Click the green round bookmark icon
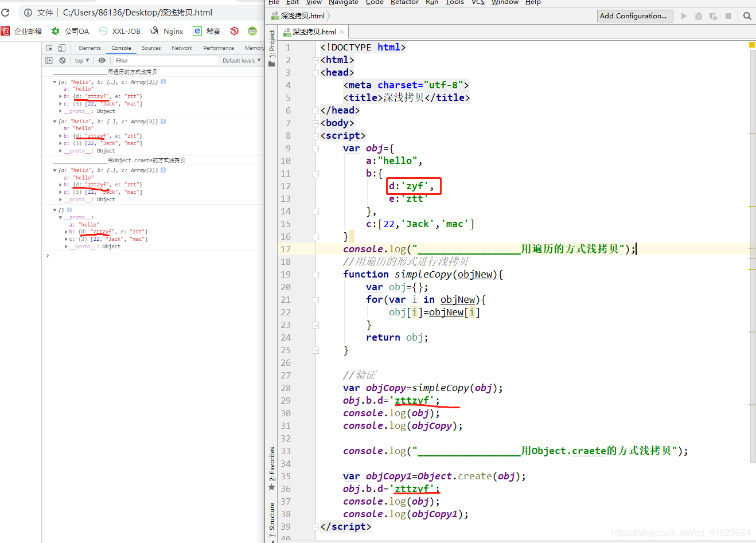The height and width of the screenshot is (543, 756). [x=252, y=31]
